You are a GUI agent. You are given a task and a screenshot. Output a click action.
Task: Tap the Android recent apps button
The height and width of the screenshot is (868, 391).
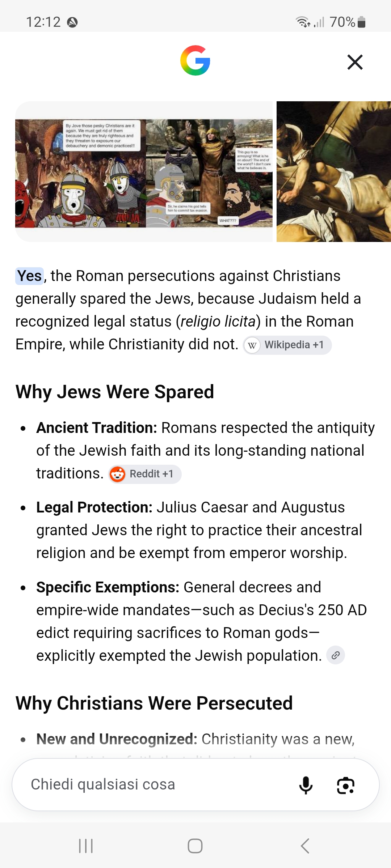86,846
